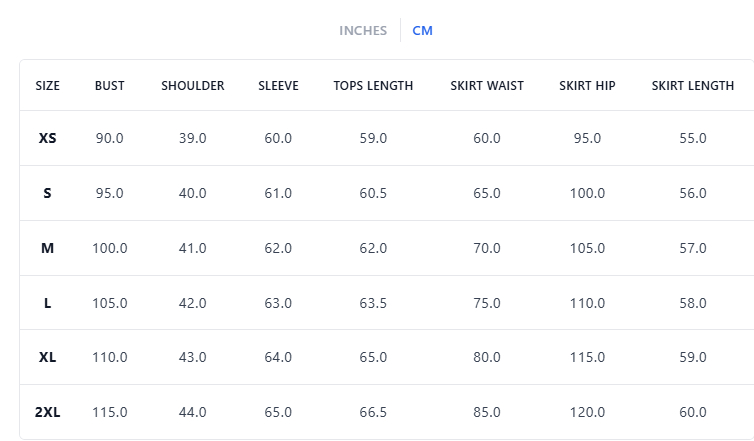The height and width of the screenshot is (441, 754).
Task: Click the SKIRT LENGTH column header
Action: pos(693,86)
